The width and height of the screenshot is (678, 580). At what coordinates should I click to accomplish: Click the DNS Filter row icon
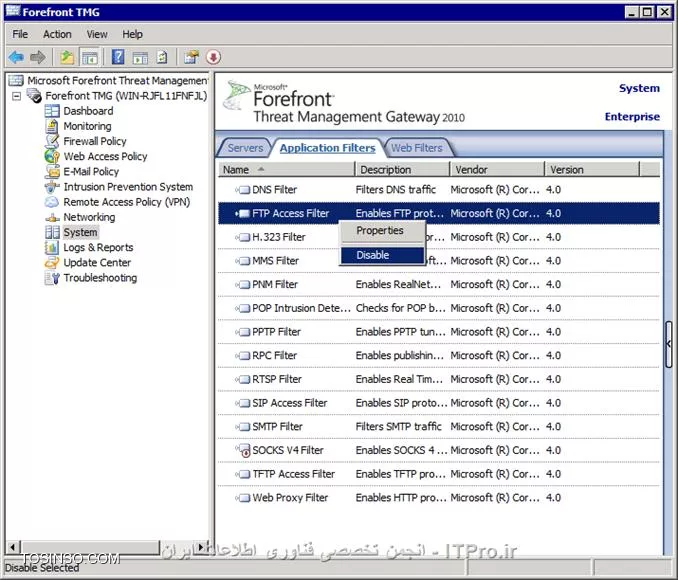243,190
